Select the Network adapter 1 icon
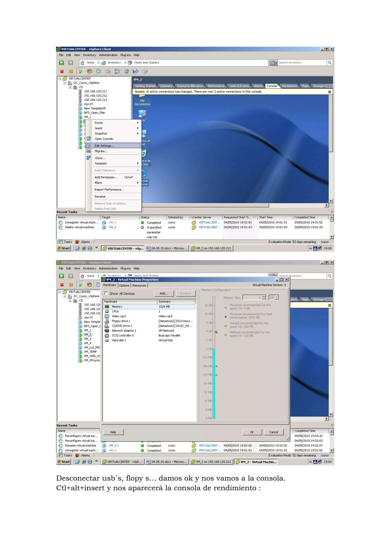 pyautogui.click(x=107, y=331)
